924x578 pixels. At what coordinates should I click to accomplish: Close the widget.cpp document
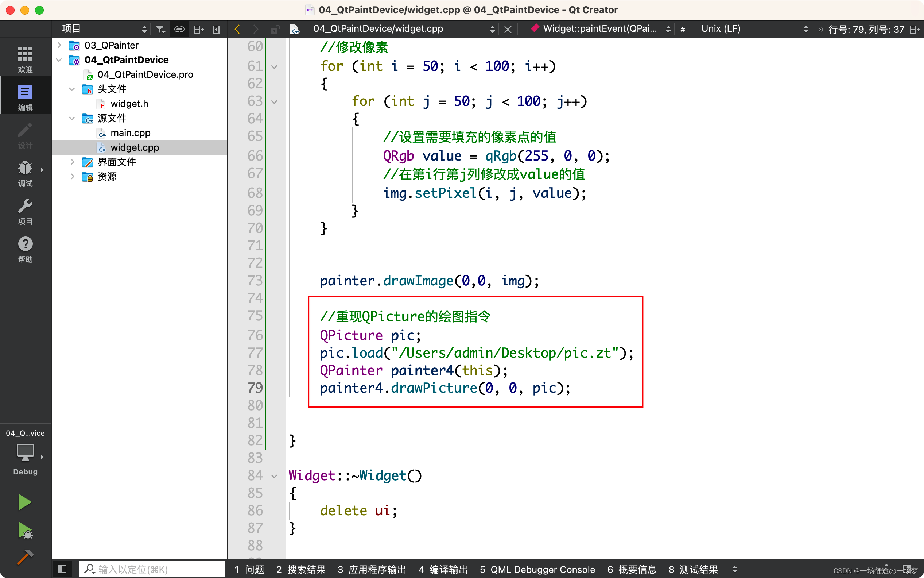click(508, 30)
